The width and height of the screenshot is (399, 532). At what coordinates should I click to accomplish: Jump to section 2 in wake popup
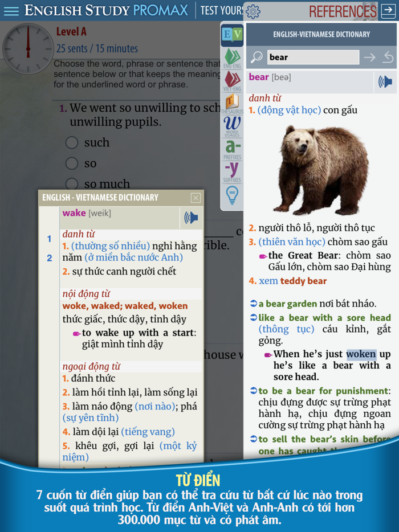click(49, 258)
